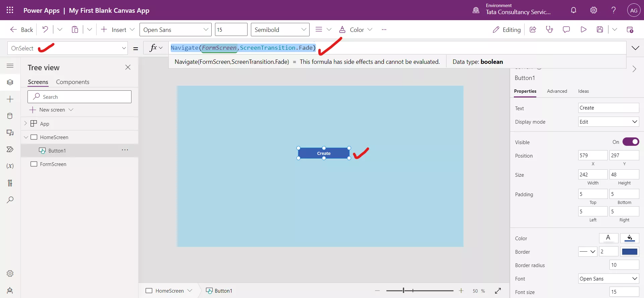Undo the last action

pyautogui.click(x=45, y=30)
